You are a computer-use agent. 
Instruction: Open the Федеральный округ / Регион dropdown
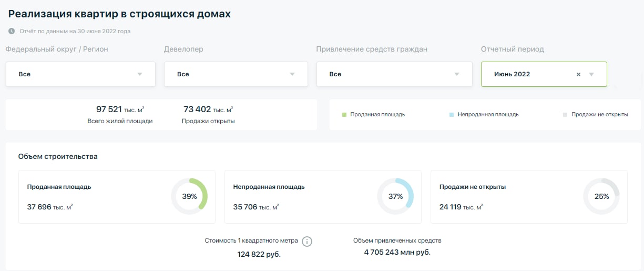[x=80, y=74]
